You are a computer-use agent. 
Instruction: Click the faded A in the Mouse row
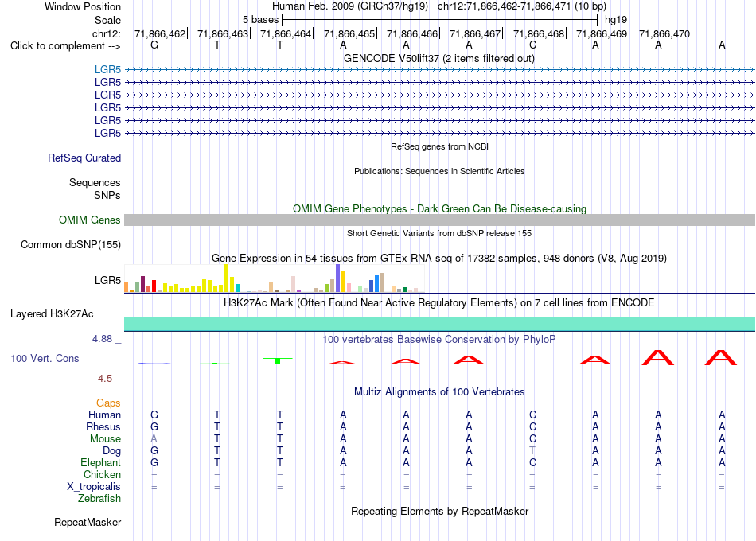coord(154,439)
